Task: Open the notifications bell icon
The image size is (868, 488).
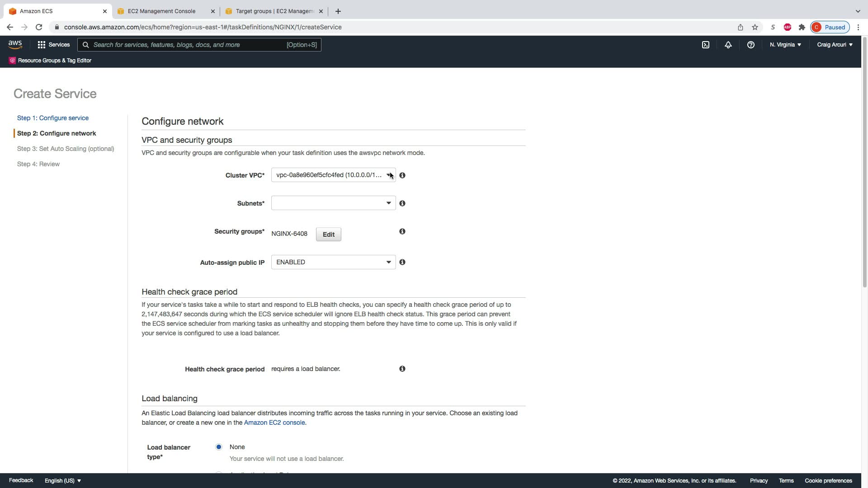Action: click(x=728, y=45)
